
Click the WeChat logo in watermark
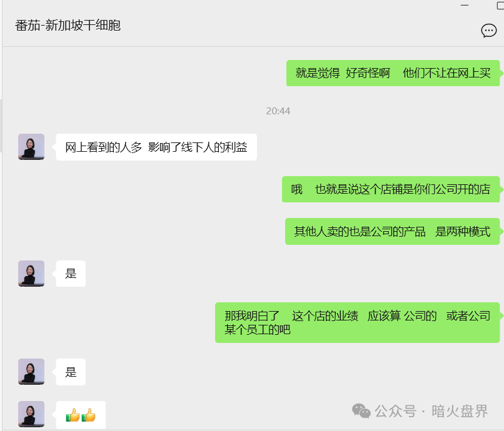(361, 411)
